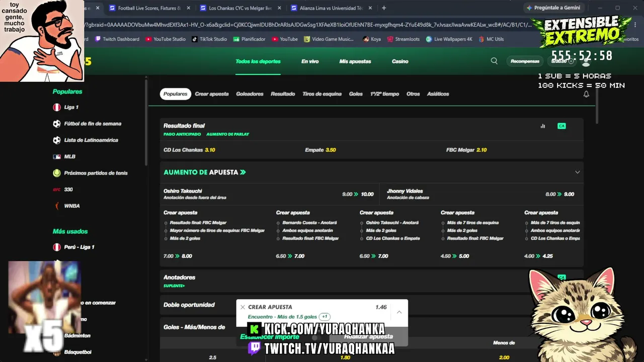This screenshot has height=362, width=644.
Task: Click the notification bell icon
Action: [586, 94]
